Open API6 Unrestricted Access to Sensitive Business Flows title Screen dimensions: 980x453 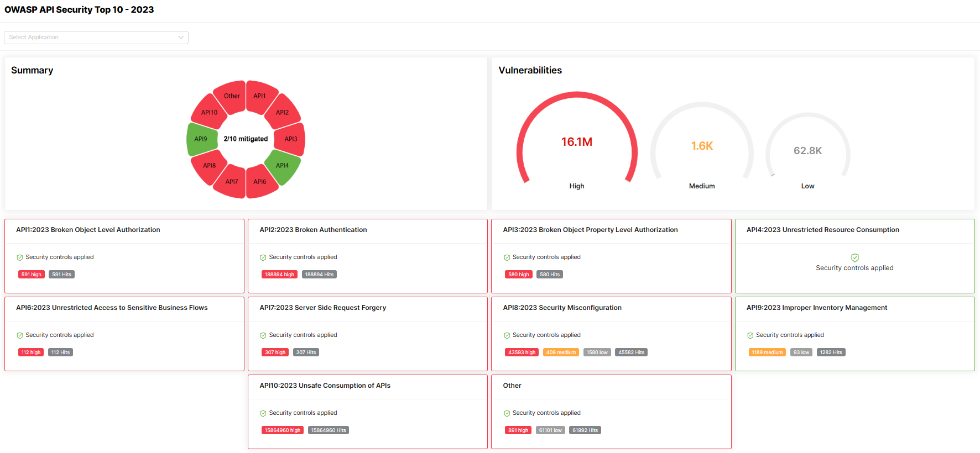click(x=112, y=308)
